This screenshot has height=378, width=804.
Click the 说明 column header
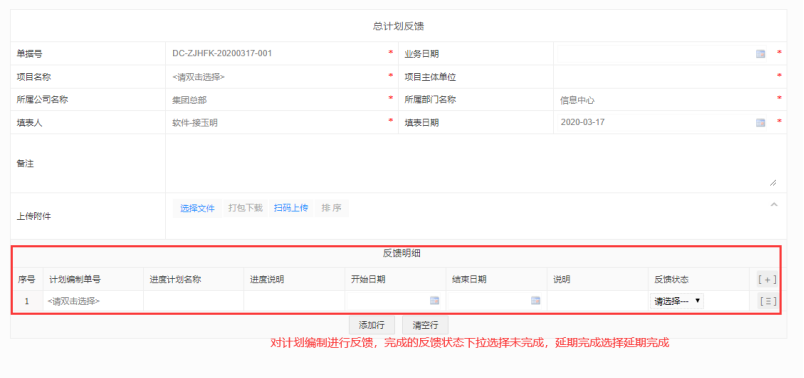[562, 280]
